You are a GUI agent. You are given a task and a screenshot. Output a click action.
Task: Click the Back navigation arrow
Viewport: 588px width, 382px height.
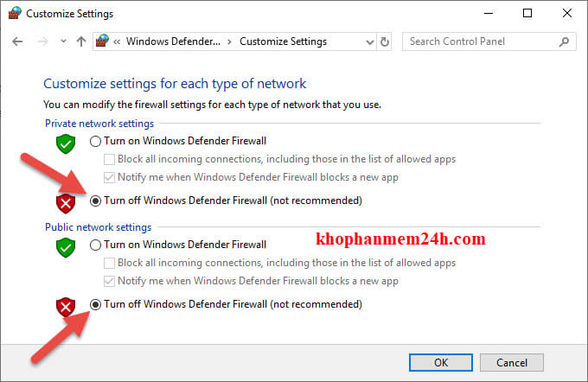pyautogui.click(x=18, y=41)
